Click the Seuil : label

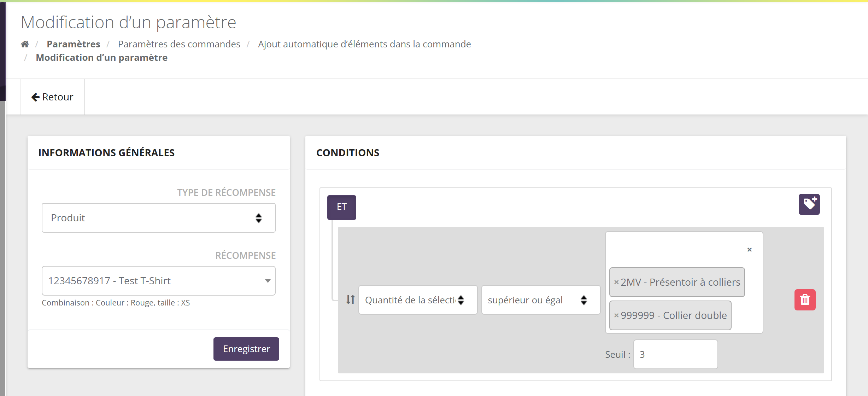click(617, 355)
